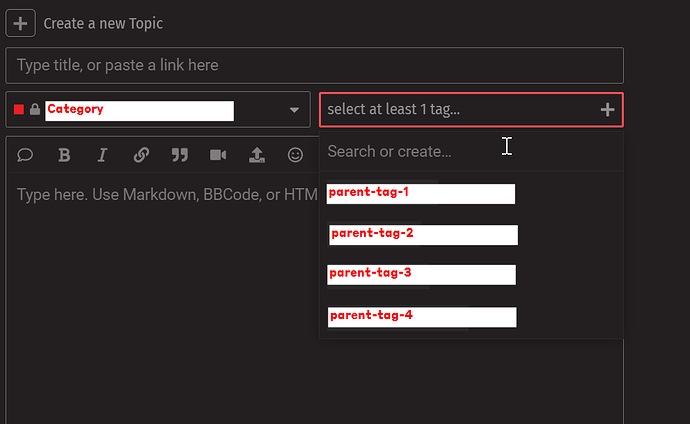Toggle bold formatting in editor toolbar

point(64,155)
